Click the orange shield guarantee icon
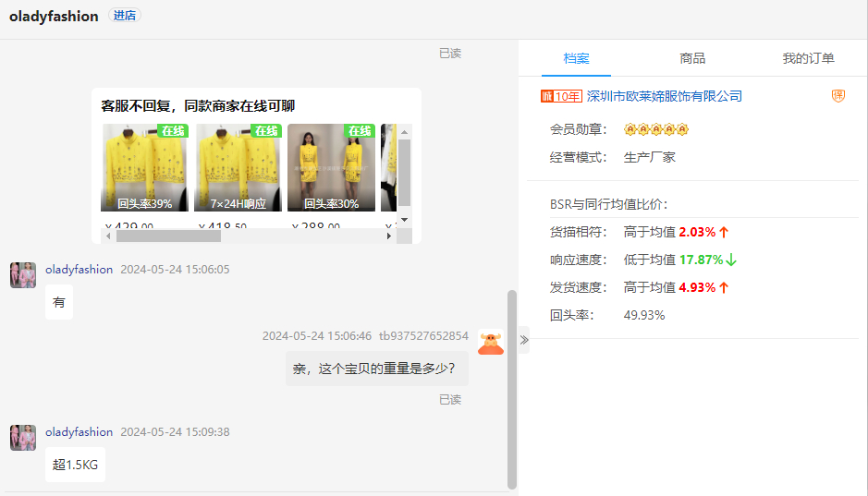 pyautogui.click(x=837, y=96)
